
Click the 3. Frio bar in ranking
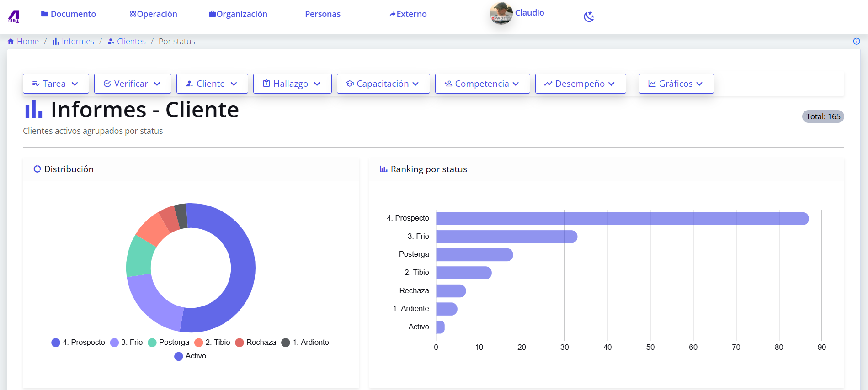tap(506, 237)
